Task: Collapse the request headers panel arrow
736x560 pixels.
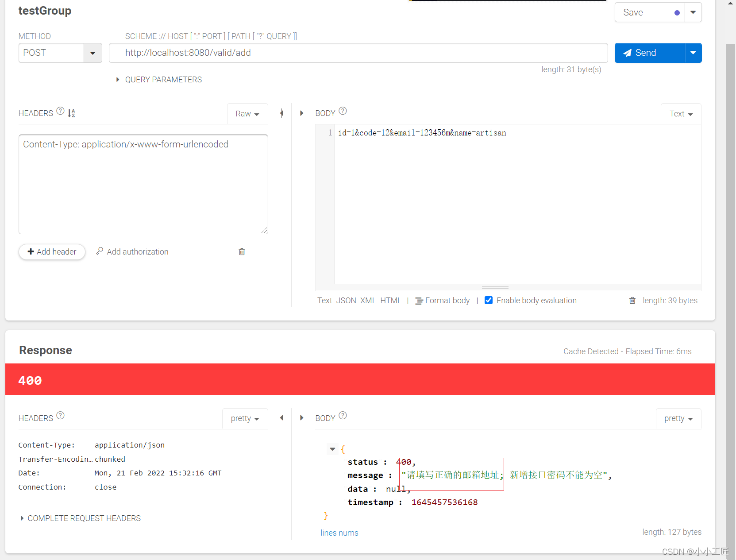Action: pos(281,113)
